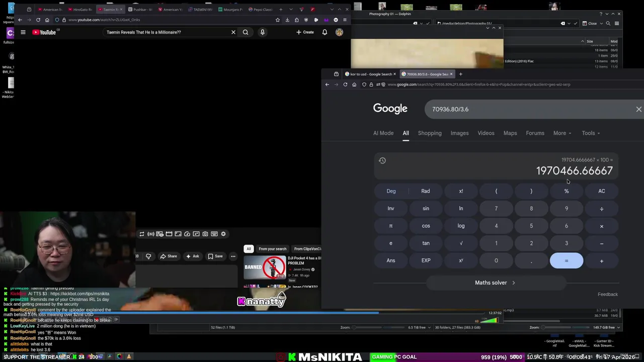Close the 70936.80/3.6 Google Search tab
This screenshot has height=362, width=644.
pyautogui.click(x=451, y=74)
